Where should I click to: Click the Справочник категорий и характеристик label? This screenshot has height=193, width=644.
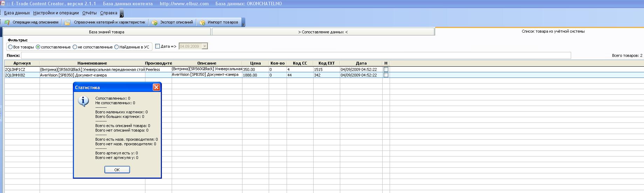(x=109, y=22)
